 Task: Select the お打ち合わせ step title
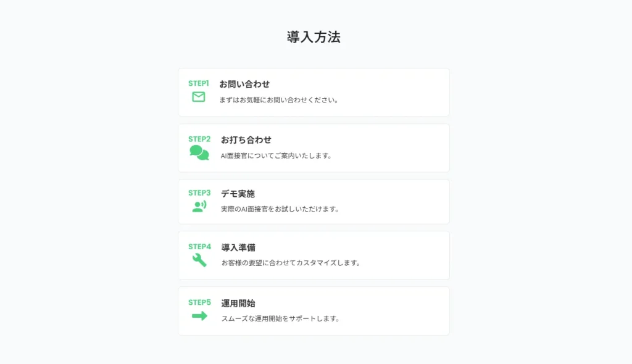coord(246,139)
